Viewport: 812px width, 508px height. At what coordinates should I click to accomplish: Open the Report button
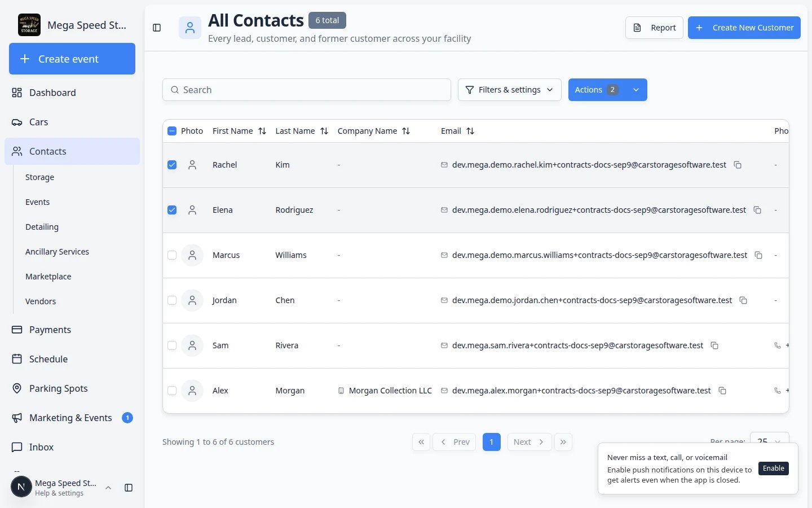pos(654,28)
